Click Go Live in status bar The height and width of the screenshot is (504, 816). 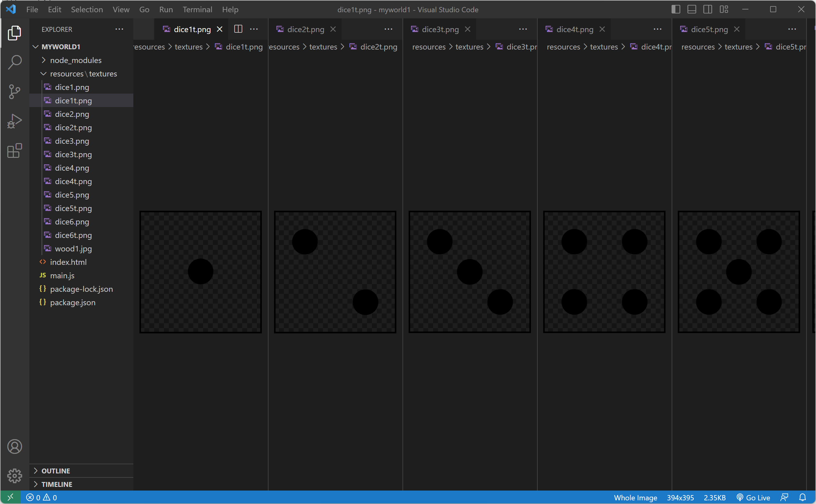click(754, 497)
